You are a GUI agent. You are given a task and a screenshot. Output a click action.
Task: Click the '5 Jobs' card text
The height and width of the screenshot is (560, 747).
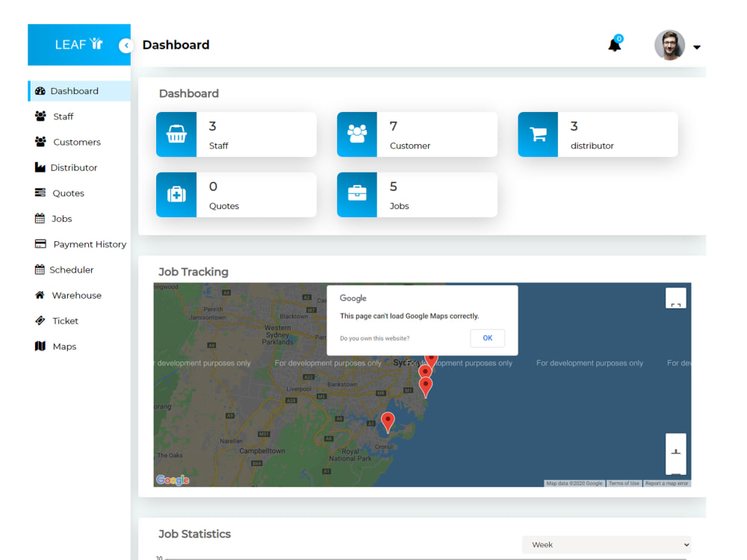[399, 196]
